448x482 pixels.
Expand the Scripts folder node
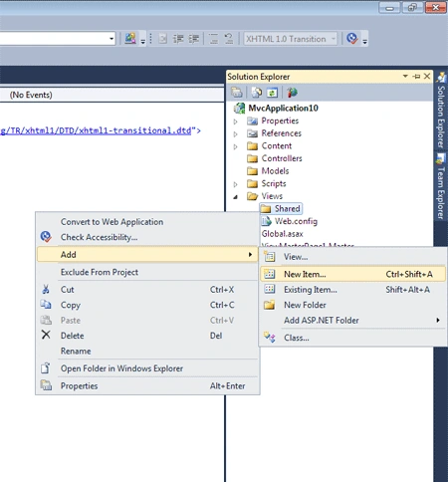click(x=235, y=184)
